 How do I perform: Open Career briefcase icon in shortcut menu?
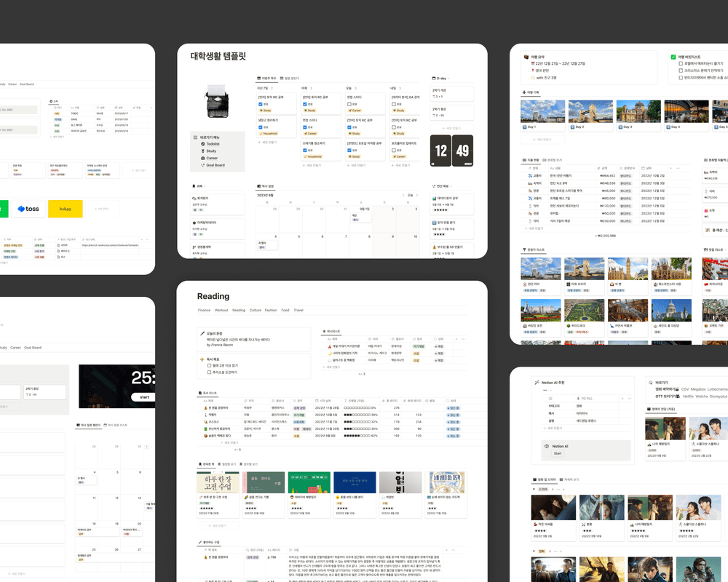pos(202,158)
